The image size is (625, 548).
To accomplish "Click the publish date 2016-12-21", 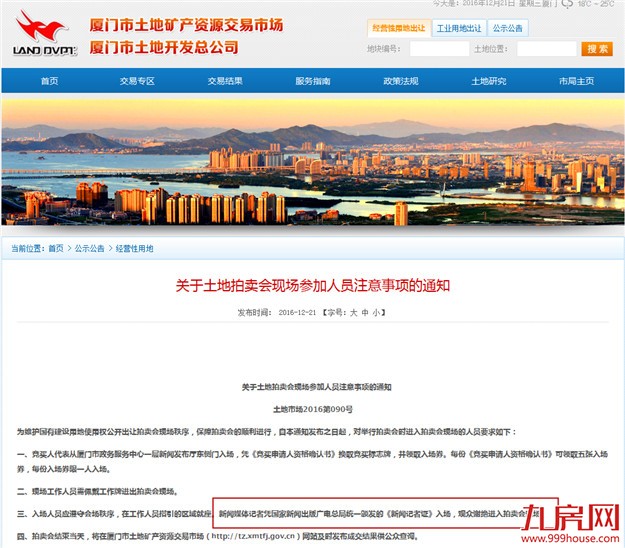I will 297,312.
